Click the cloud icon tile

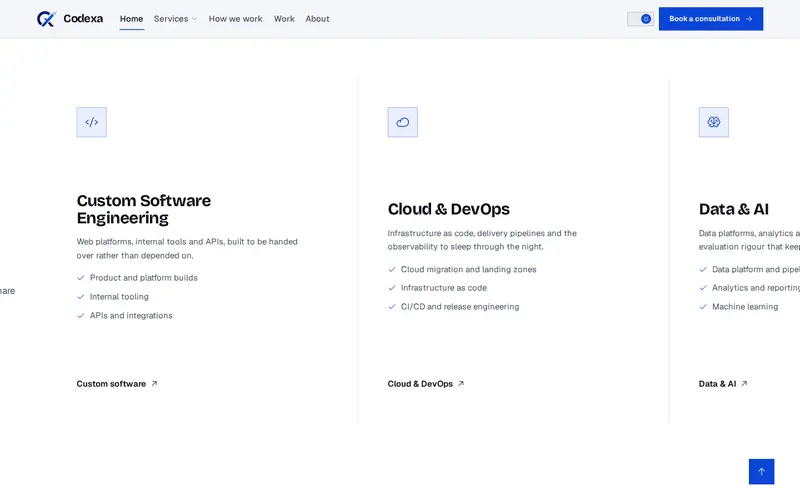tap(403, 122)
